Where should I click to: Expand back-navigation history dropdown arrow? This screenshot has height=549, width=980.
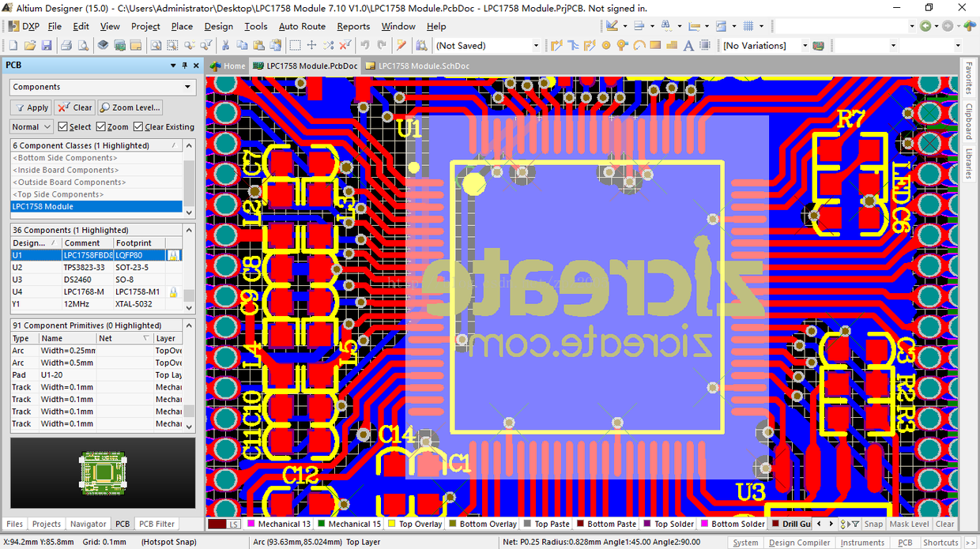[x=937, y=25]
